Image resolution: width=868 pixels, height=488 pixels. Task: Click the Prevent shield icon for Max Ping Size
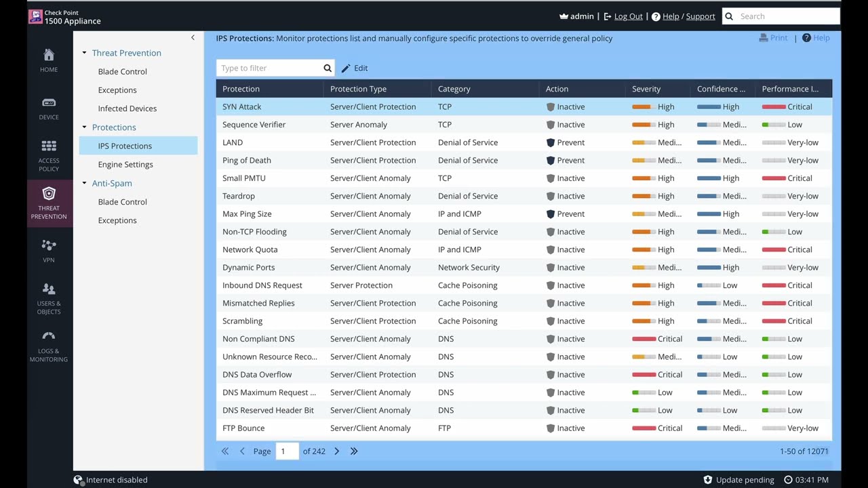coord(551,214)
